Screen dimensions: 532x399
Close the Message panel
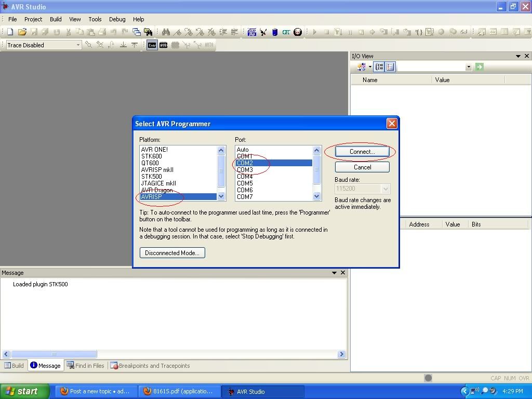point(343,273)
